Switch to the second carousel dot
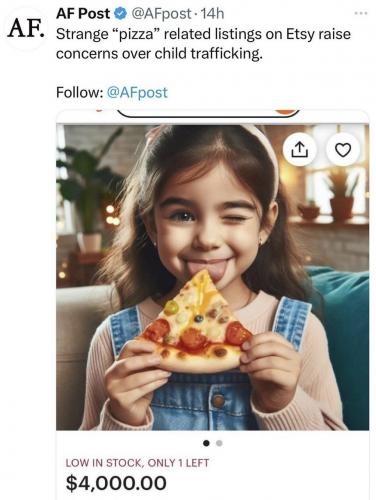 pyautogui.click(x=219, y=443)
